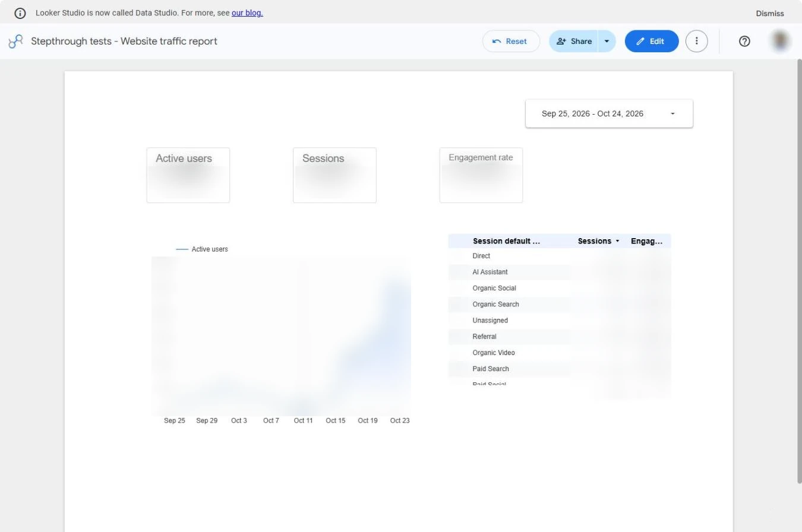
Task: Click the Paid Search table row
Action: [x=560, y=369]
